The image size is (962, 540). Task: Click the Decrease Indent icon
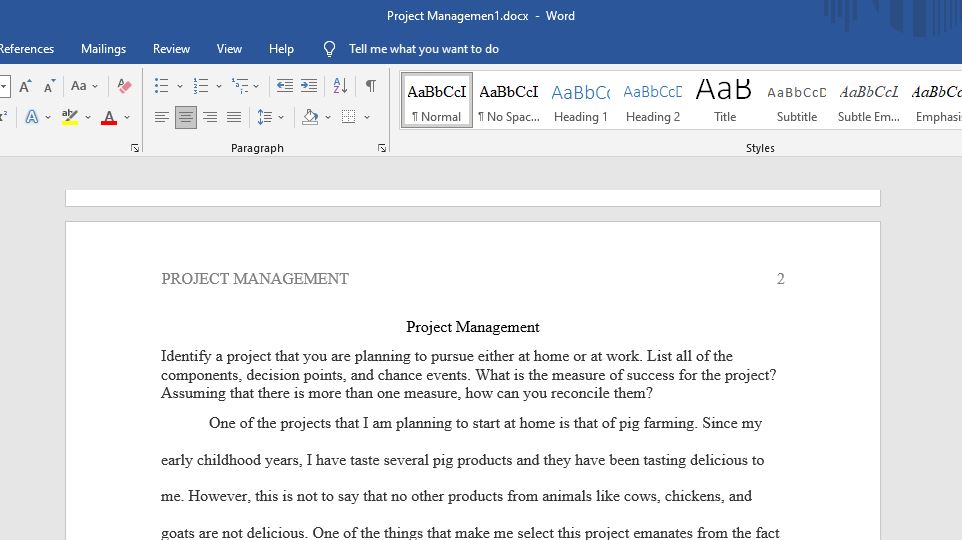[x=285, y=86]
